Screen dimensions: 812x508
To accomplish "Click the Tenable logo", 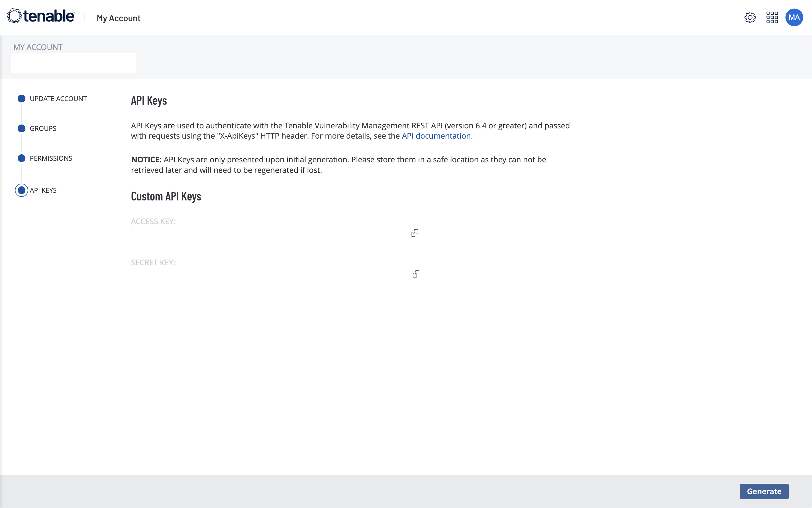I will tap(41, 16).
